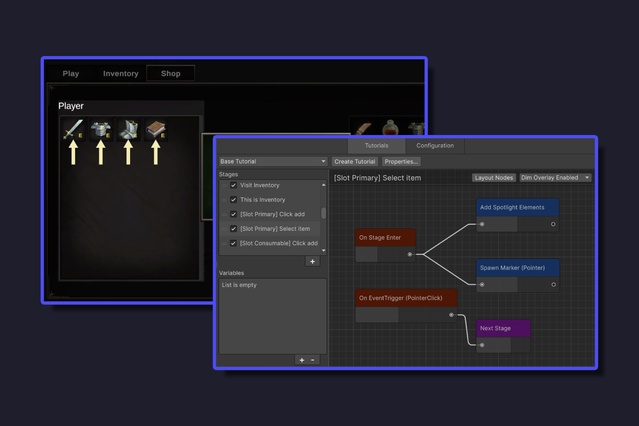Toggle [Slot Consumable] Click add checkbox
639x426 pixels.
(x=234, y=243)
